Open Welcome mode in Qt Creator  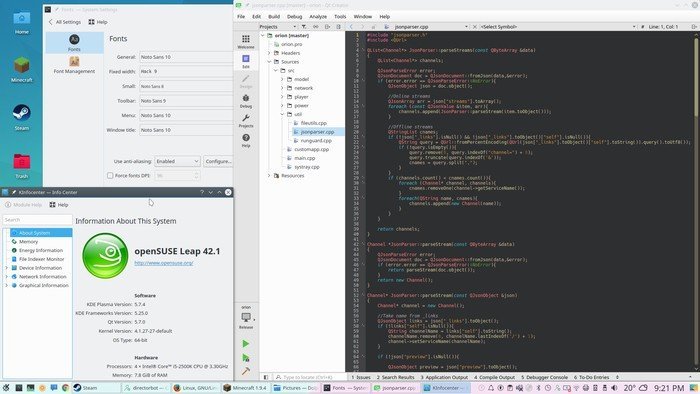(246, 41)
